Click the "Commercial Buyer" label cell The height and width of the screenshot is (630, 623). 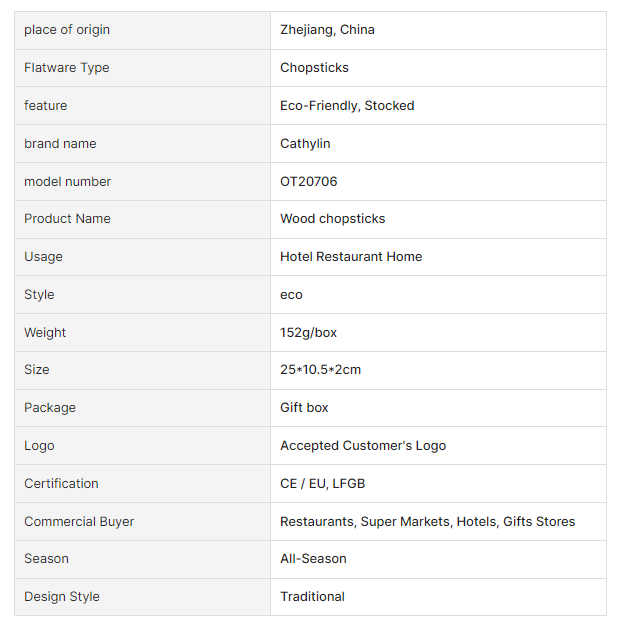point(79,522)
